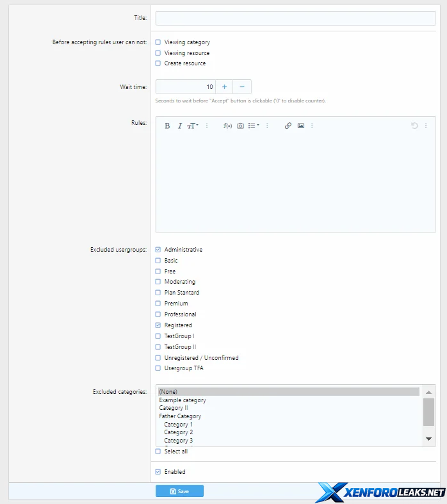The width and height of the screenshot is (447, 504).
Task: Select Category II in the categories list
Action: [174, 408]
